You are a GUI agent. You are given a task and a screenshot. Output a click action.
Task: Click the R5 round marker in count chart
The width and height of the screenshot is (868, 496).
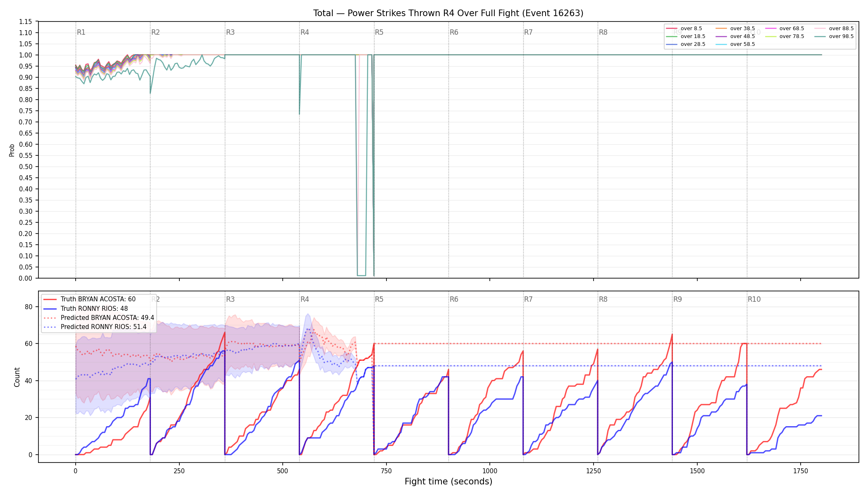[379, 299]
